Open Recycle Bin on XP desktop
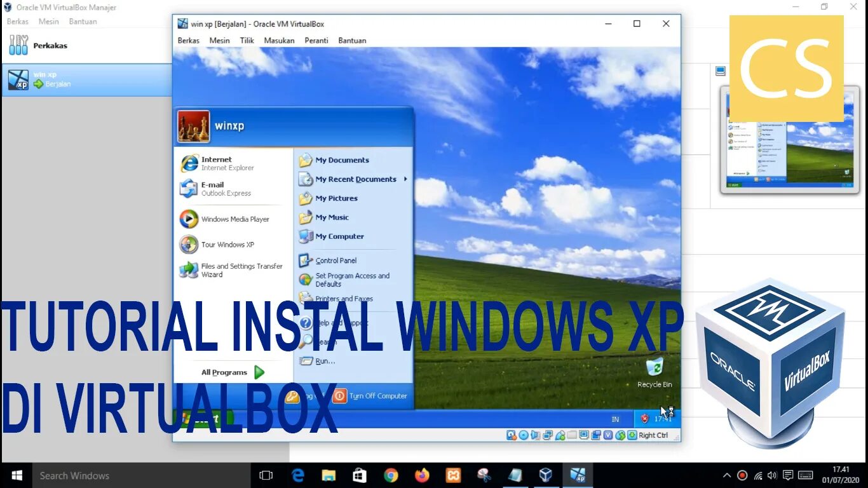The height and width of the screenshot is (488, 868). coord(654,372)
